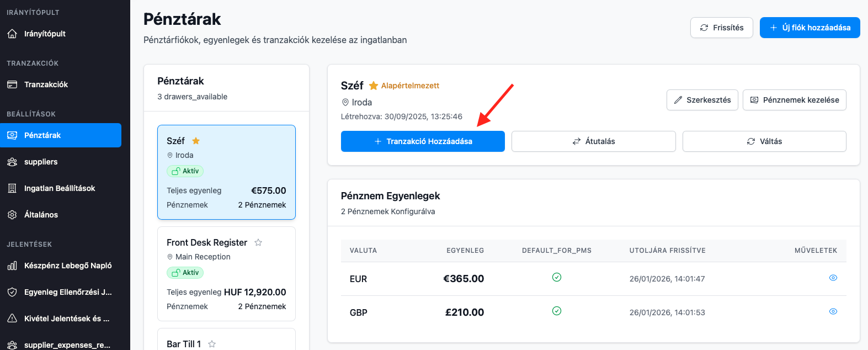This screenshot has width=868, height=350.
Task: Toggle favorite star on Front Desk Register
Action: pos(258,242)
